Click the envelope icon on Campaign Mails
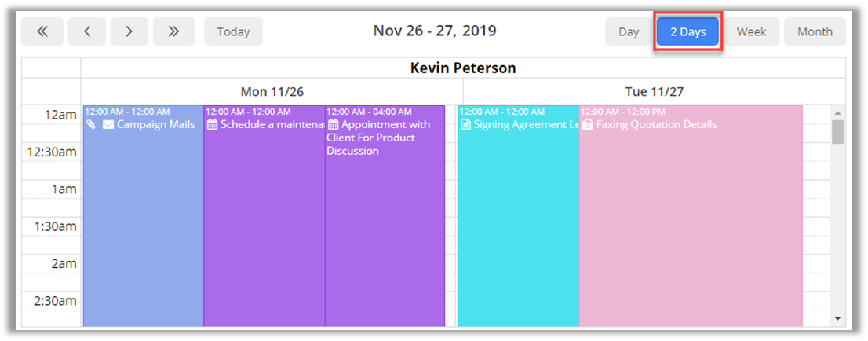Image resolution: width=868 pixels, height=341 pixels. (x=108, y=125)
